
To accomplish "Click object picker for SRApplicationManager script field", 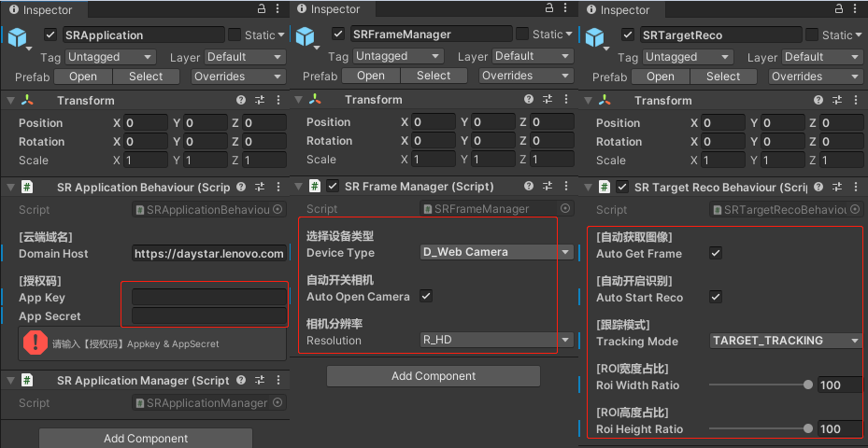I will (277, 402).
